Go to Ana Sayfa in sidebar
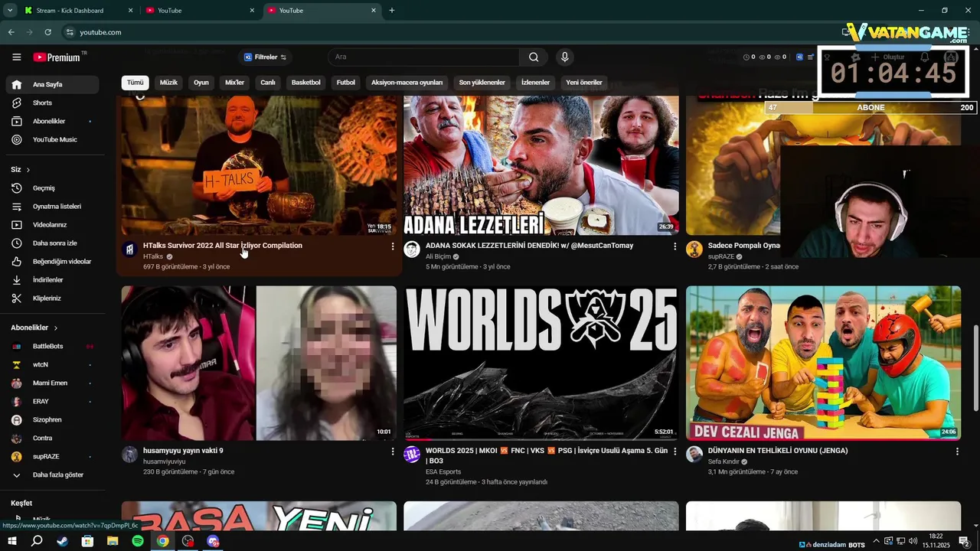Screen dimensions: 980x551 tap(52, 84)
